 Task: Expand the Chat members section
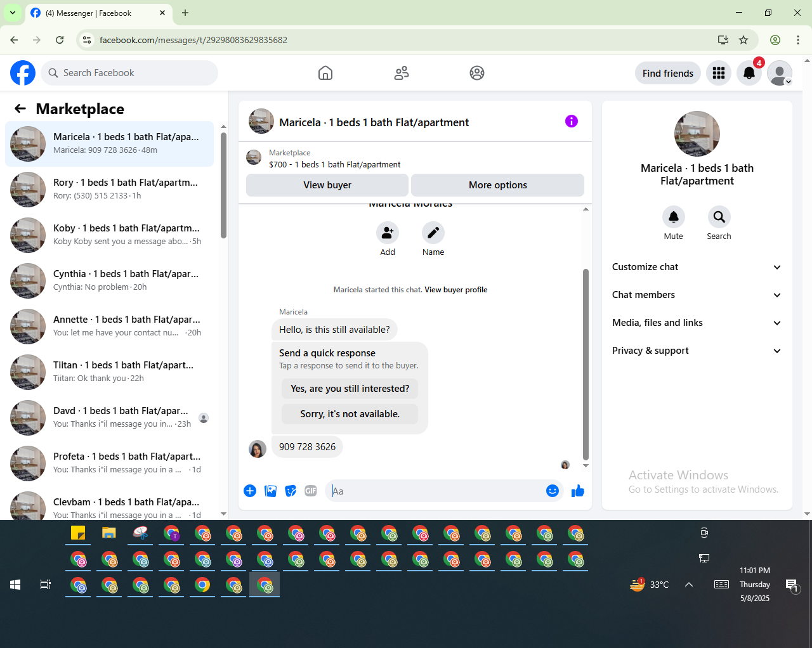(697, 295)
